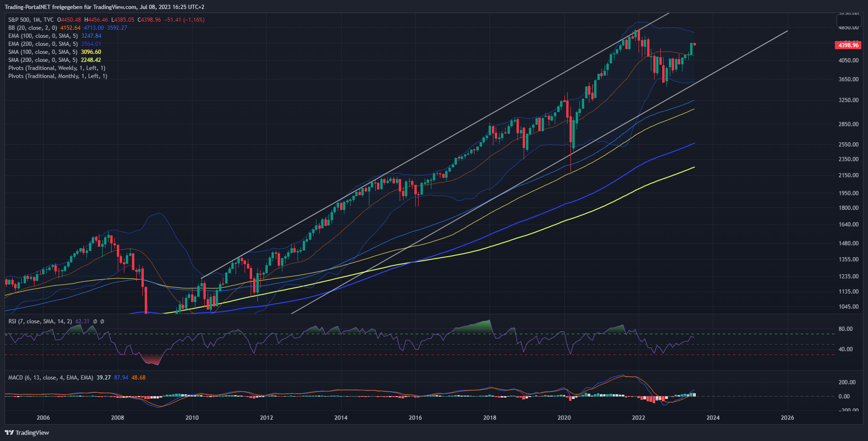Click the 2006 label on time axis
The image size is (868, 441).
[43, 417]
